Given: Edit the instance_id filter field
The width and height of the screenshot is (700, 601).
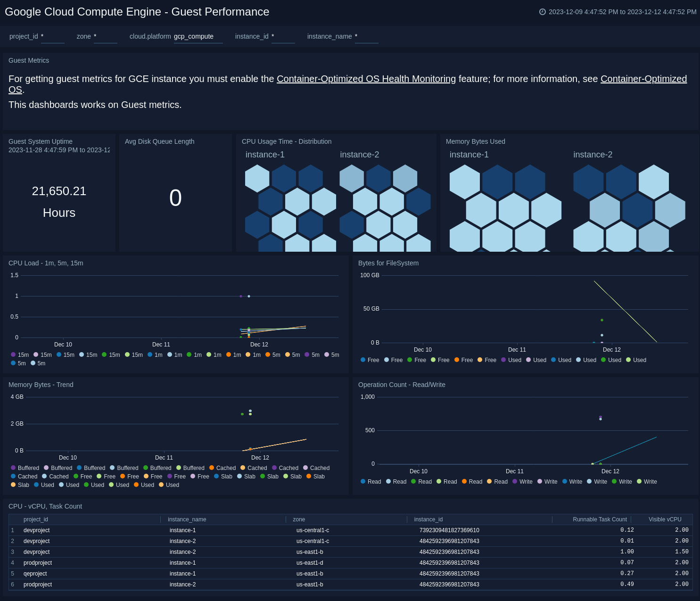Looking at the screenshot, I should pos(283,36).
